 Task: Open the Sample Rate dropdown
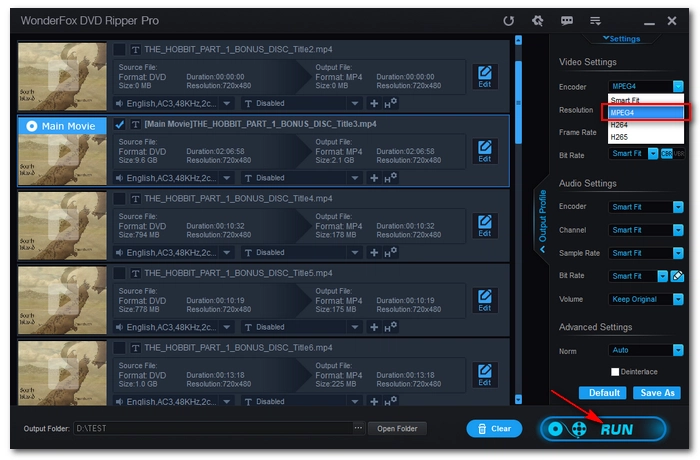click(x=678, y=253)
